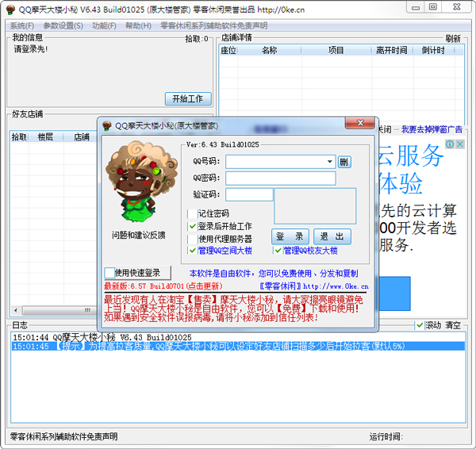Click the 清空 clear log link

pyautogui.click(x=453, y=325)
